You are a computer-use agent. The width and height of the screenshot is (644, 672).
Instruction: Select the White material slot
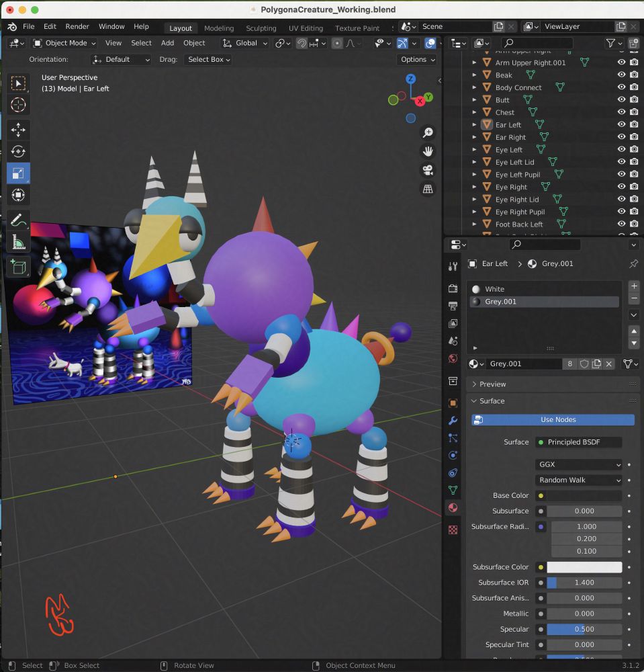pyautogui.click(x=544, y=289)
